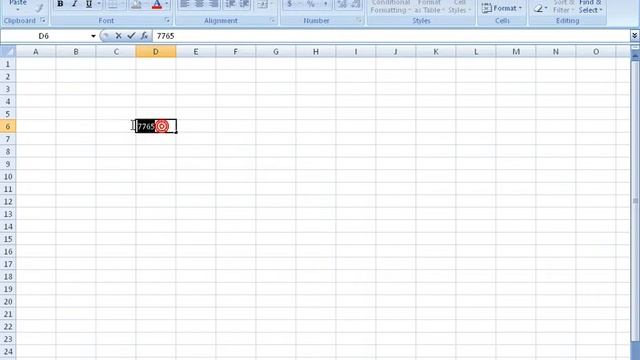This screenshot has height=360, width=640.
Task: Select row 1 header
Action: [x=8, y=64]
